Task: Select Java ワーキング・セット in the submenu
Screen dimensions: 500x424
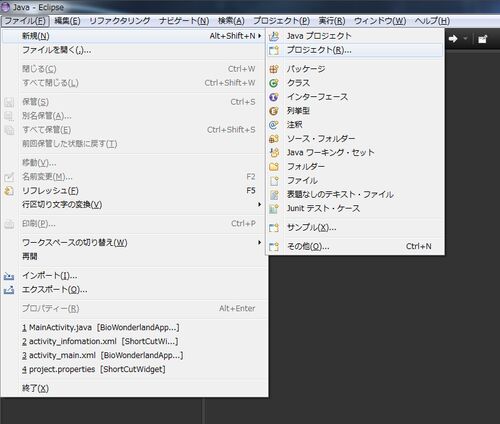Action: (x=355, y=153)
